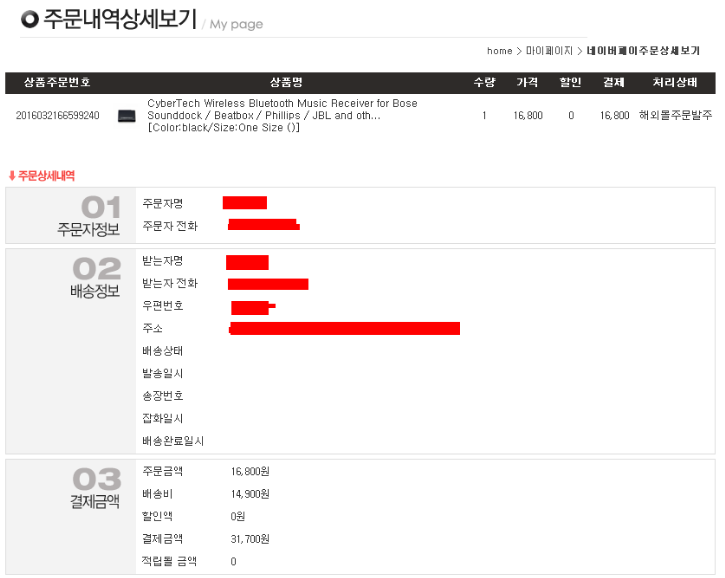The width and height of the screenshot is (725, 578).
Task: Click the 해외몰주문발주 status text
Action: pyautogui.click(x=676, y=116)
